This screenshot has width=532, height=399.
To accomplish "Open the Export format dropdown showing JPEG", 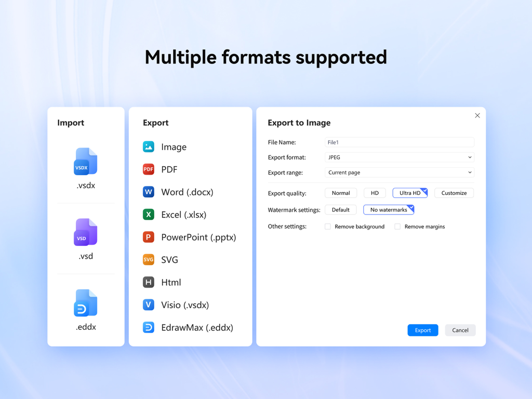I will coord(399,157).
